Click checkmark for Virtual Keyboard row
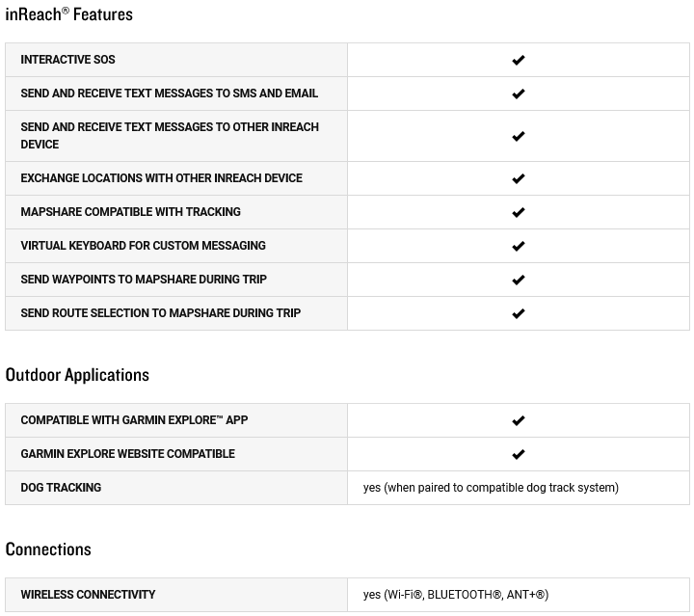Viewport: 694px width, 616px height. coord(518,246)
